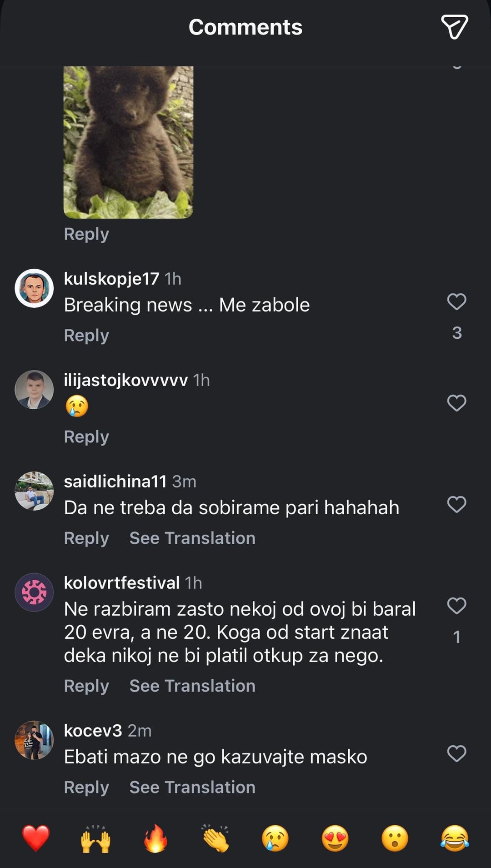Open kolovrtfestival's profile via username
Image resolution: width=491 pixels, height=868 pixels.
(122, 582)
